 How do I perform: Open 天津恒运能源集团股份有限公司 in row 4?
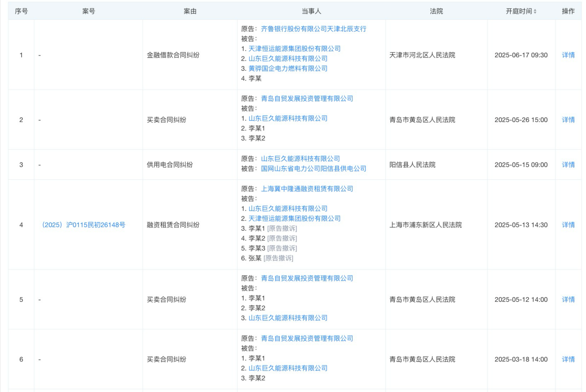click(294, 219)
